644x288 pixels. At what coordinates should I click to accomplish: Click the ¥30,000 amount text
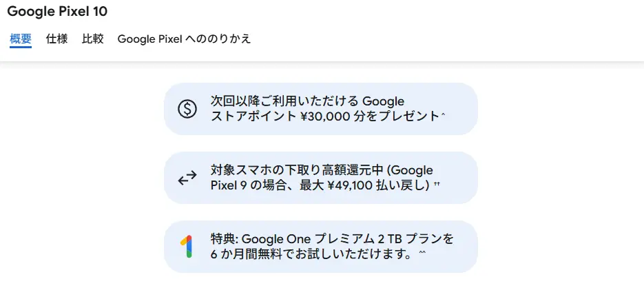point(324,116)
